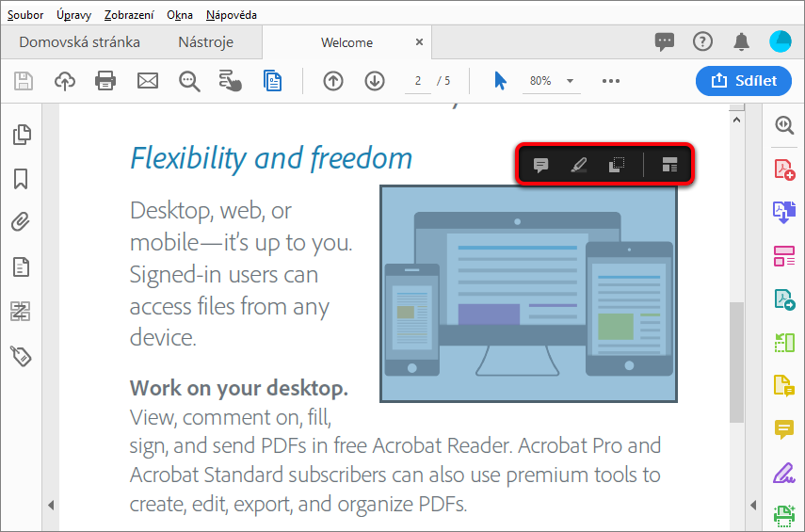This screenshot has width=805, height=532.
Task: Click the page number field showing 2
Action: 418,81
